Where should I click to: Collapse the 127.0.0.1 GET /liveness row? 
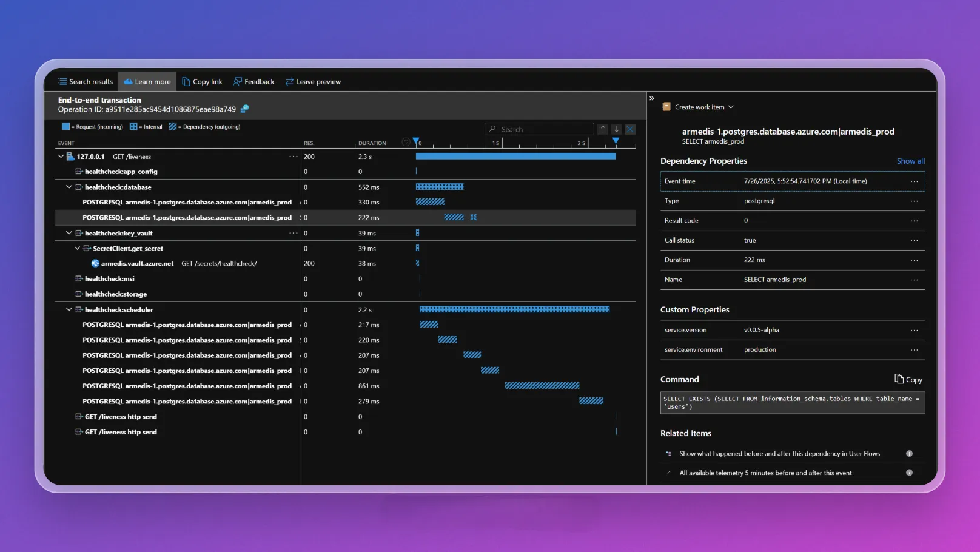(61, 157)
